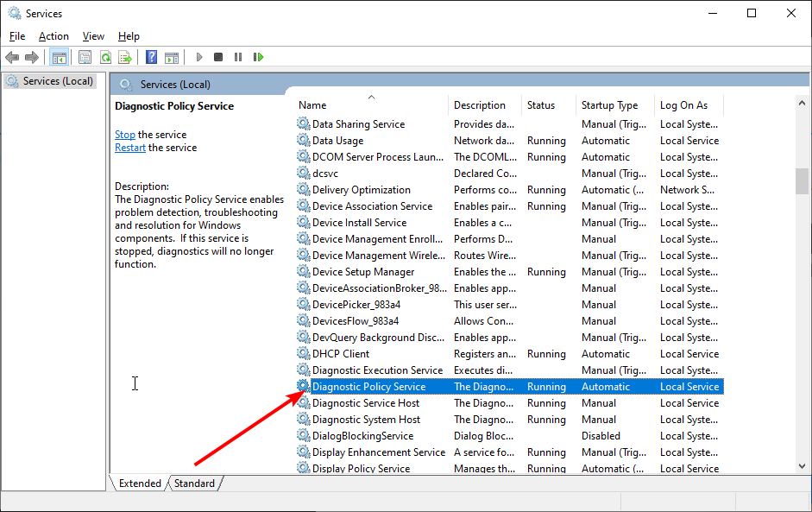Select the DevQuery Background Disc... service name
812x512 pixels.
(378, 338)
